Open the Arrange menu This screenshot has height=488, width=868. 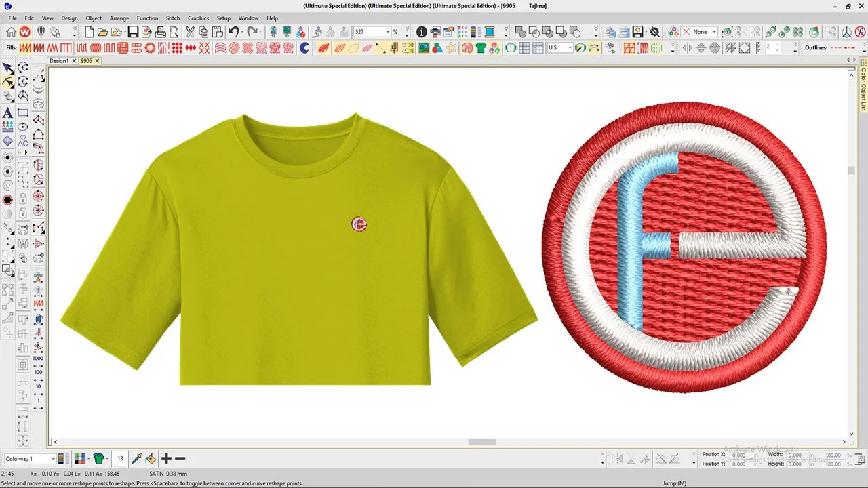119,18
